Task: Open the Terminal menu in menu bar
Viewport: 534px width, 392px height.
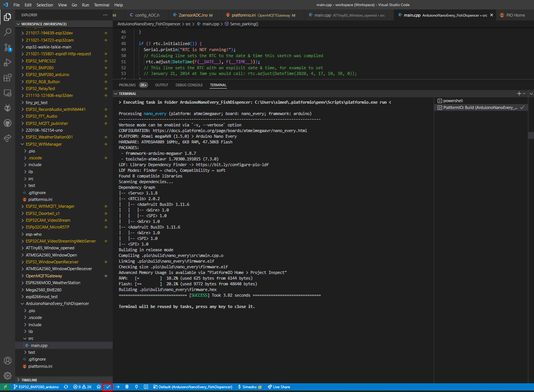Action: (101, 5)
